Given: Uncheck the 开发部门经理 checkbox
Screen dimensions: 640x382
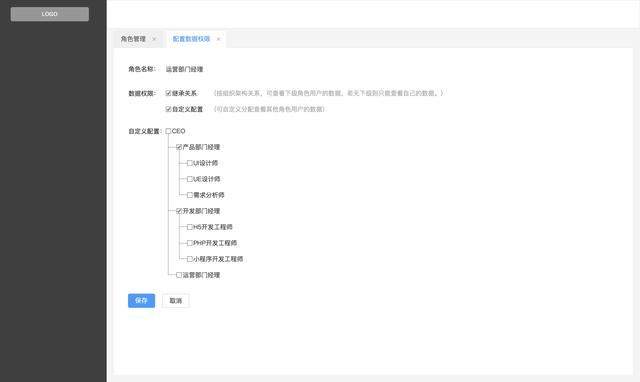Looking at the screenshot, I should click(179, 211).
